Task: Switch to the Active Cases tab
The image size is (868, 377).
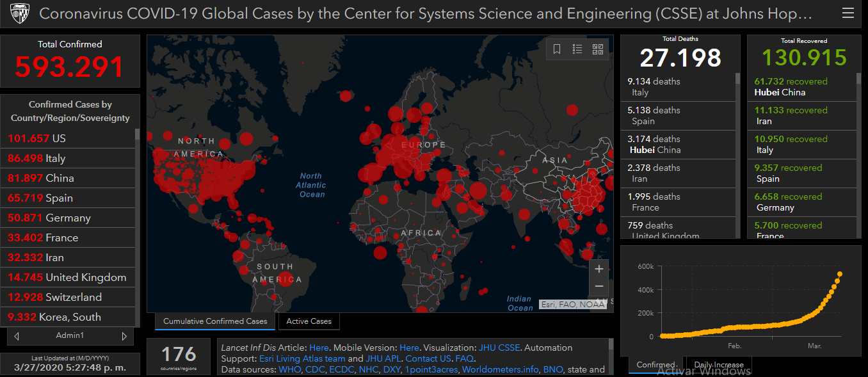Action: point(309,321)
